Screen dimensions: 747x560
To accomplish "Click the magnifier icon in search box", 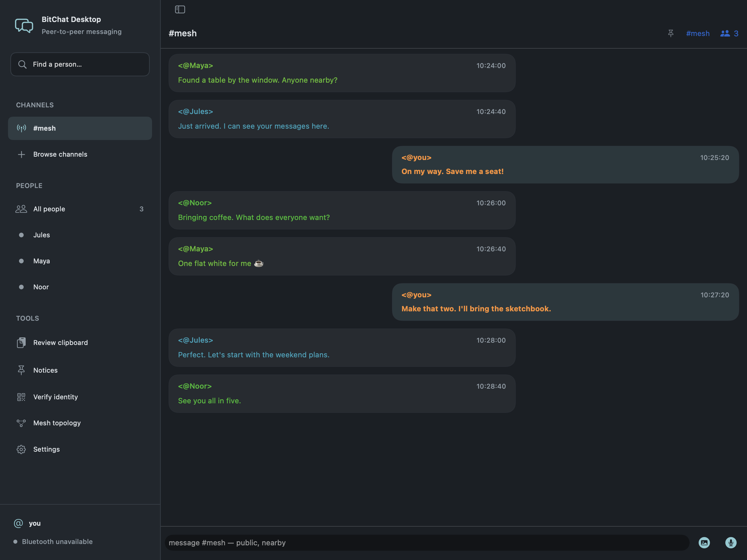I will [x=22, y=64].
